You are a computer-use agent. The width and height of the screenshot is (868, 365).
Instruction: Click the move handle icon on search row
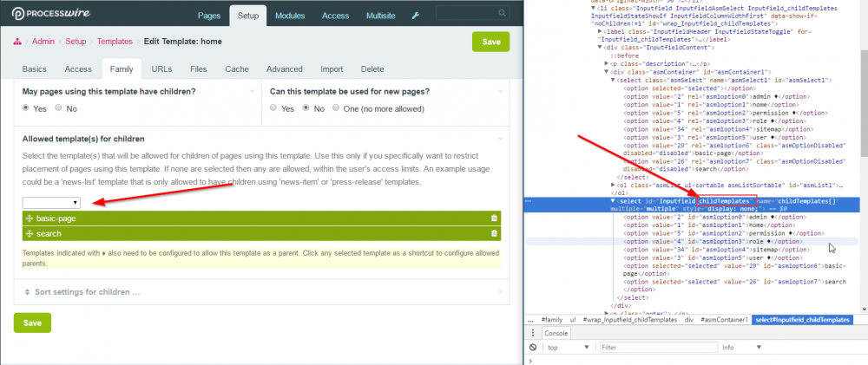pos(30,233)
